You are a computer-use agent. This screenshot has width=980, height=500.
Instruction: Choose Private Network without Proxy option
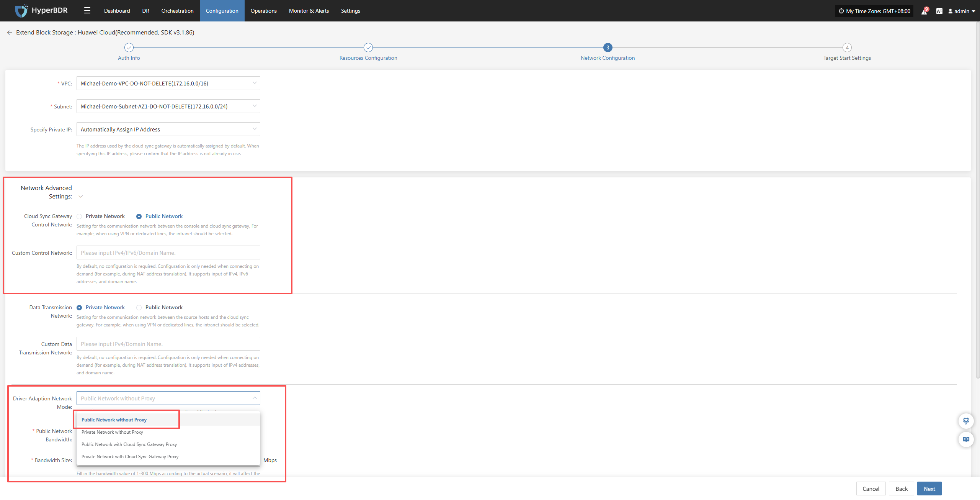[x=112, y=432]
